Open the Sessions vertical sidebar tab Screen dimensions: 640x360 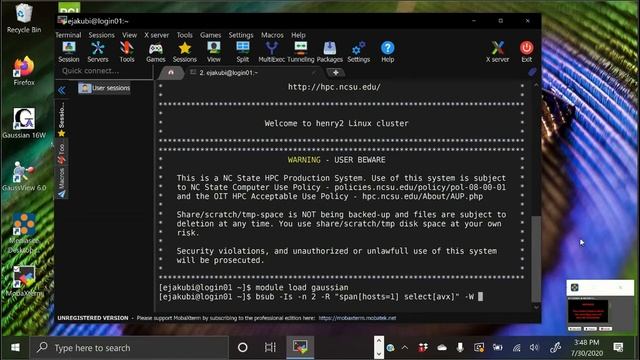[62, 120]
